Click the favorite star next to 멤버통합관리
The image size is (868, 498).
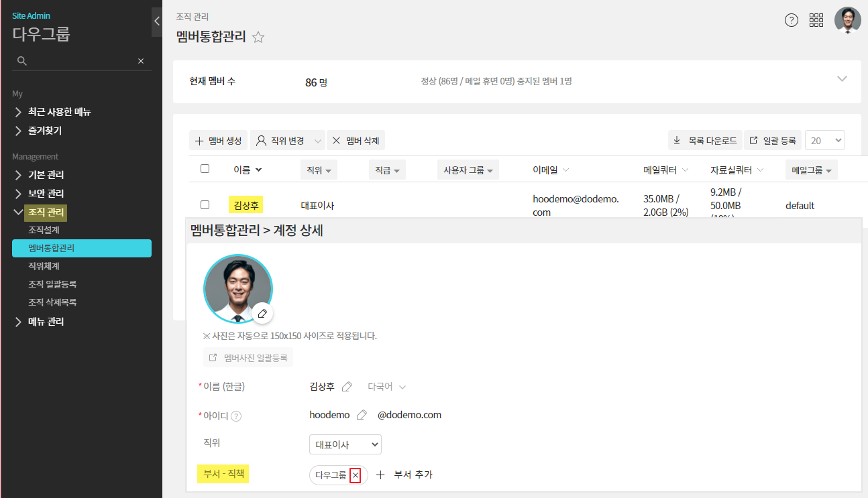[x=258, y=38]
